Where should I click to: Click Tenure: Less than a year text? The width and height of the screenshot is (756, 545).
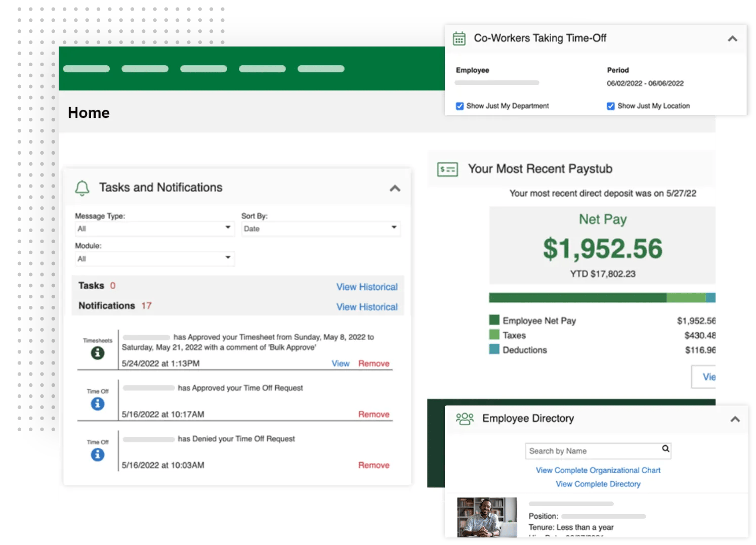pyautogui.click(x=571, y=527)
